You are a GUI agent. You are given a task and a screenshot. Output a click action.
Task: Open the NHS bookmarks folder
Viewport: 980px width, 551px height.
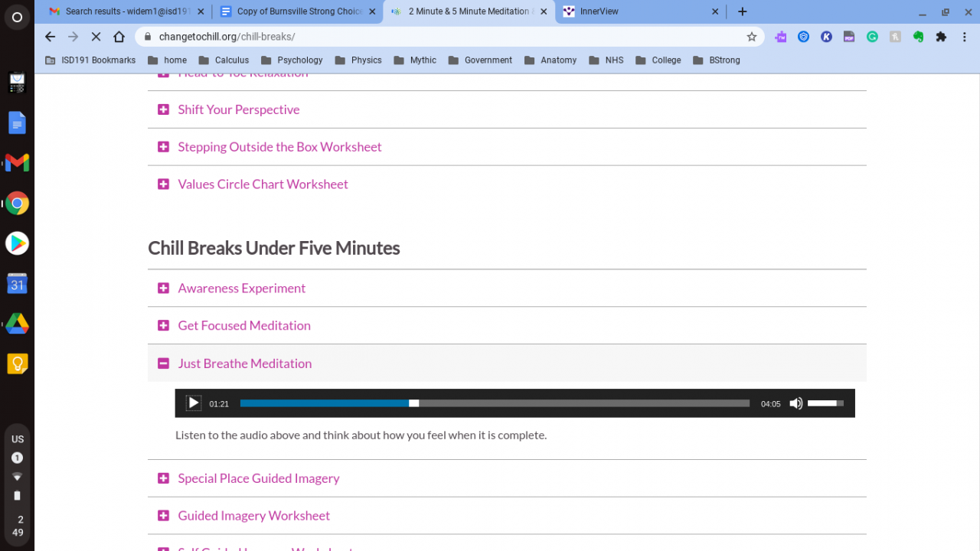(606, 60)
